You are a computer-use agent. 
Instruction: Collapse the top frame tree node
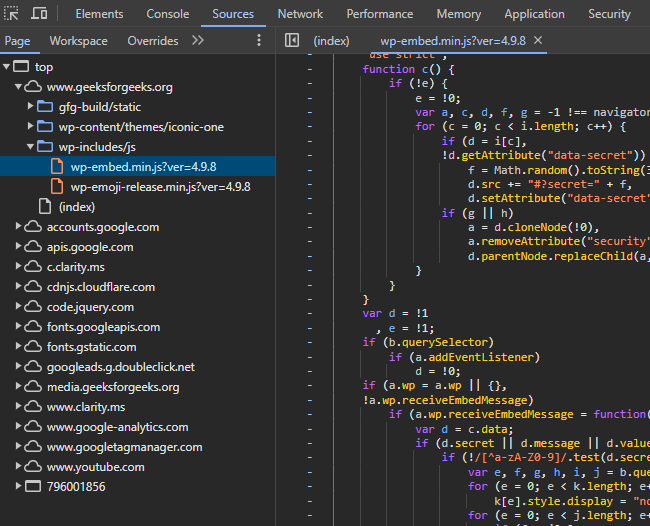click(x=6, y=67)
